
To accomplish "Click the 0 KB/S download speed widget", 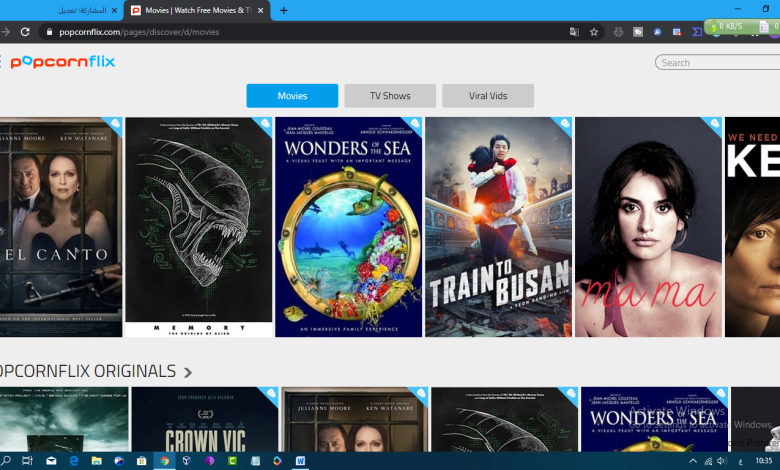I will [x=729, y=26].
